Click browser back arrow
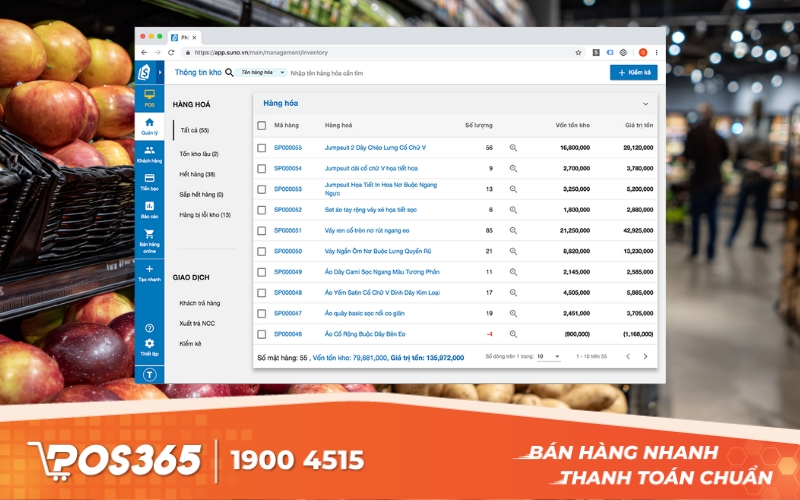Image resolution: width=800 pixels, height=500 pixels. point(144,52)
